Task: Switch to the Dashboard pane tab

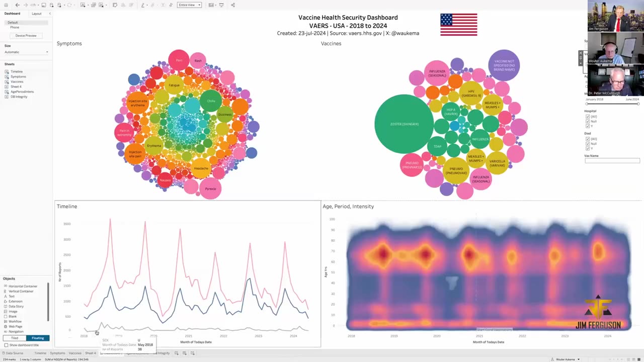Action: (x=13, y=14)
